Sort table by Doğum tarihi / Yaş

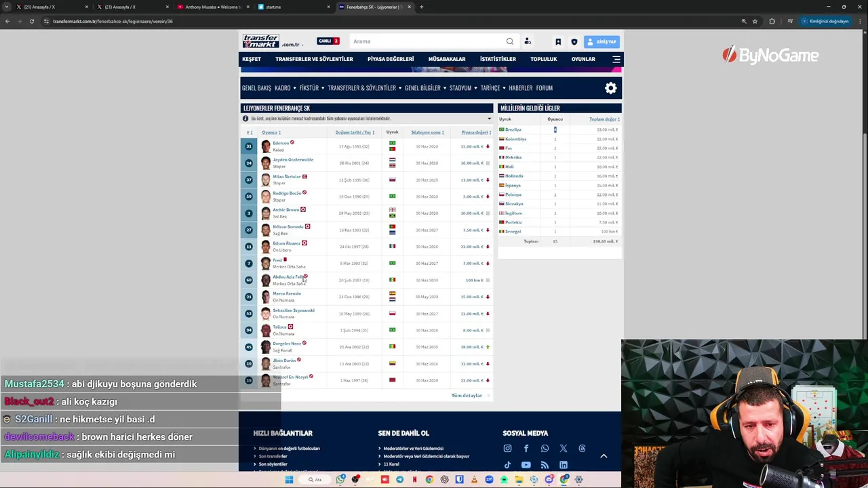(x=355, y=132)
